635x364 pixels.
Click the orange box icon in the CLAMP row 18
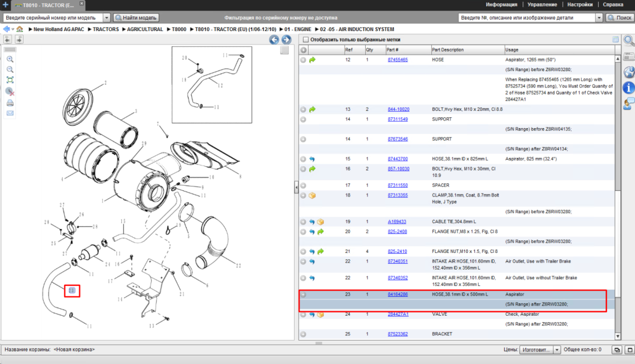312,195
